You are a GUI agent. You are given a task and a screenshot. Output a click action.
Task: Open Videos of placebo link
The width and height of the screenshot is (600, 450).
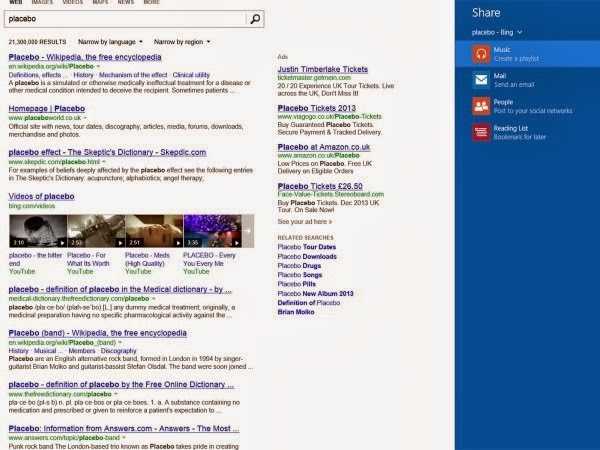(41, 196)
